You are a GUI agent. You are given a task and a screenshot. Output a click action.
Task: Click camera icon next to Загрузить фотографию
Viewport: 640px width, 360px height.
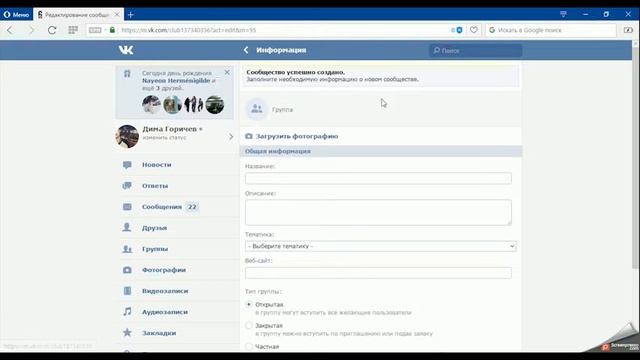(x=249, y=136)
